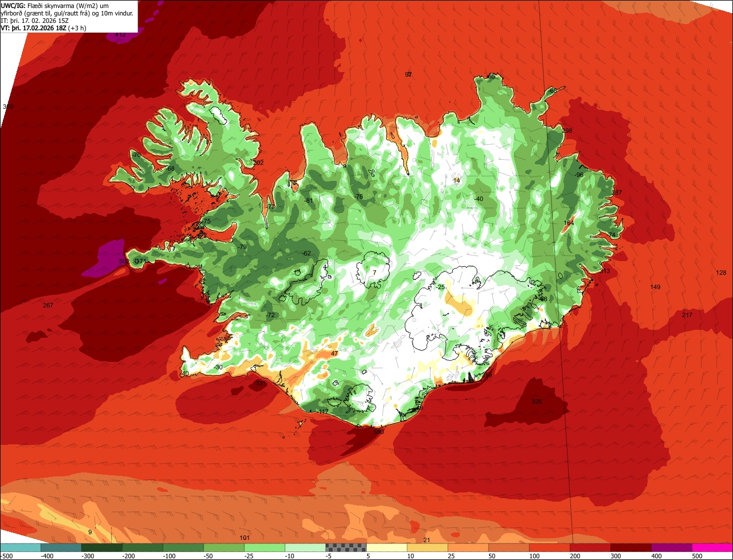Pick the yellow-orange swatch between 10 and 25
This screenshot has height=560, width=733.
427,547
